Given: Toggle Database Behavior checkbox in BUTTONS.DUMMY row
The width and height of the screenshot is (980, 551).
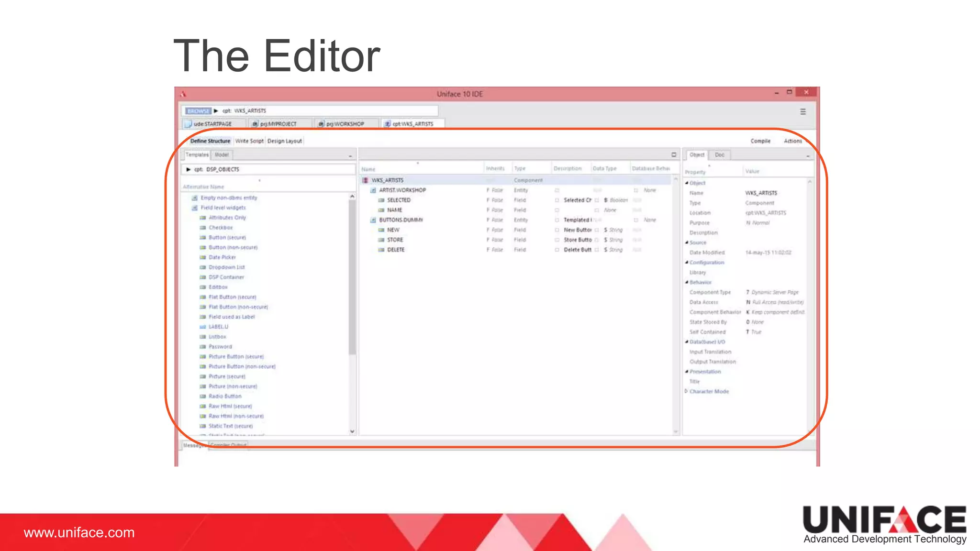Looking at the screenshot, I should tap(636, 220).
